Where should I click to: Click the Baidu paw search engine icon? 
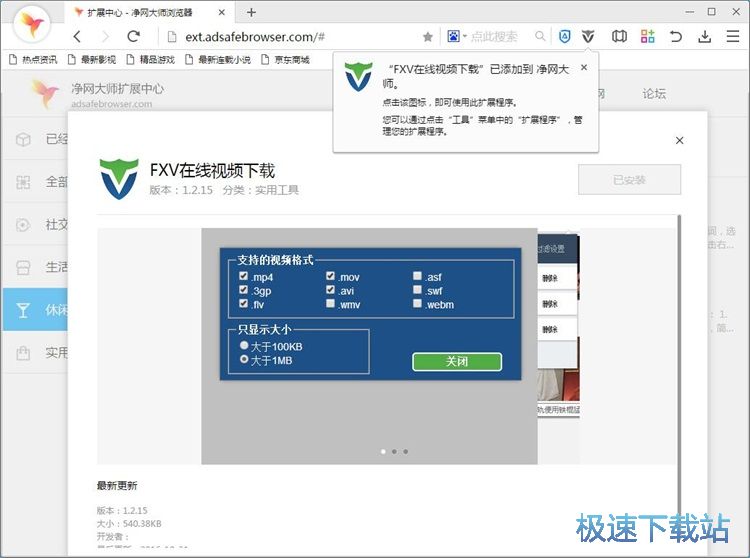tap(453, 36)
